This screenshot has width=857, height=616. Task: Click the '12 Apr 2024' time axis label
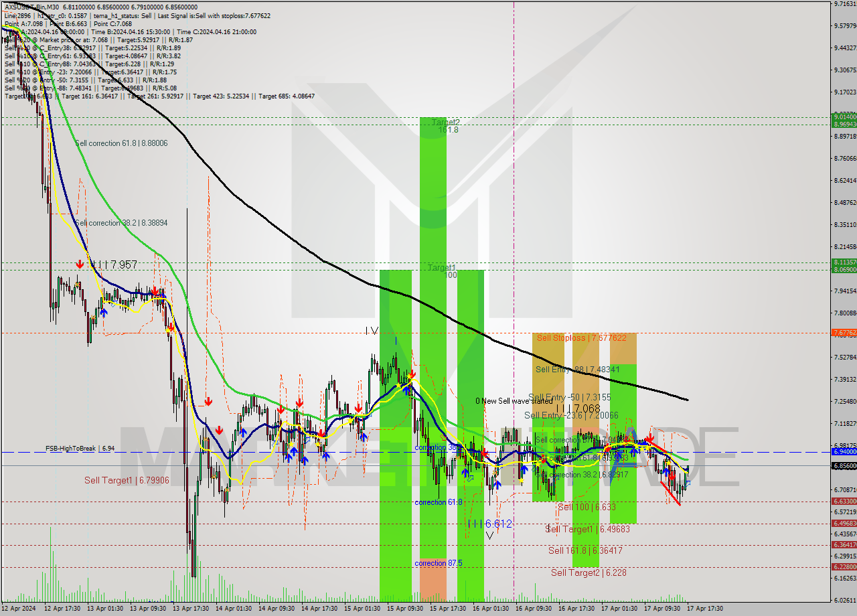click(x=19, y=609)
